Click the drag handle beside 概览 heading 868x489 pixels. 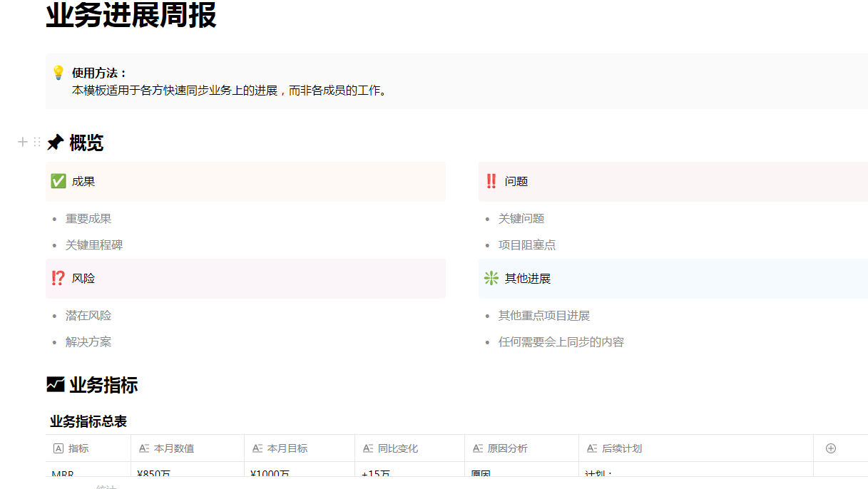point(37,143)
